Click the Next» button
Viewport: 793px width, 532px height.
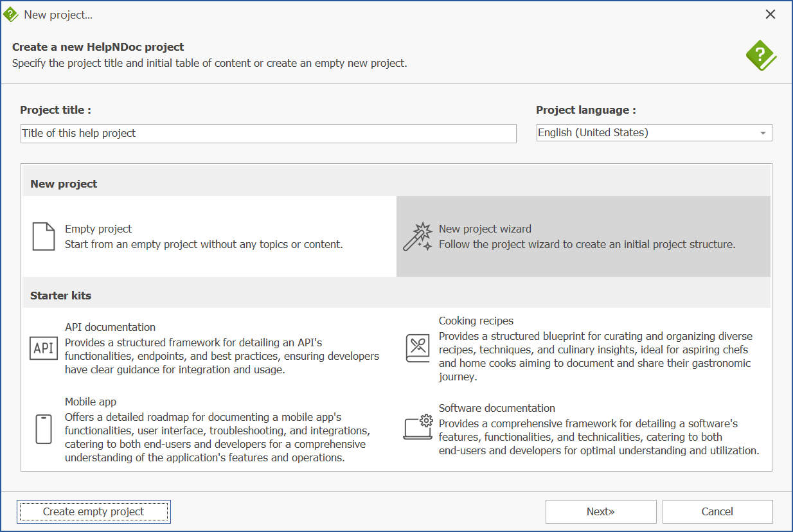(601, 512)
